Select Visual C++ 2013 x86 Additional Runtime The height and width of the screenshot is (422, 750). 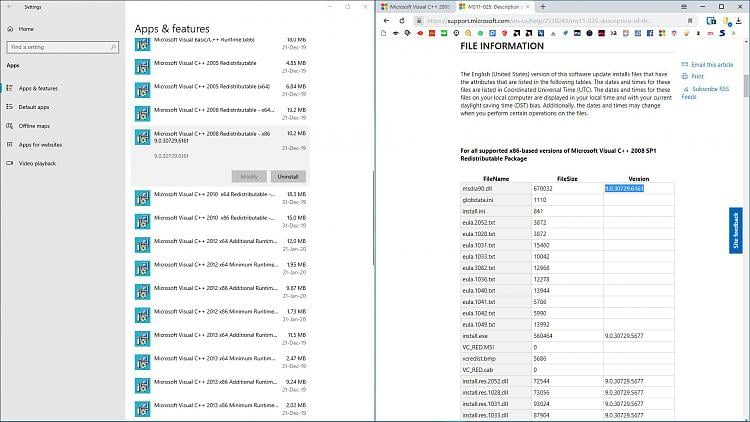(x=220, y=385)
